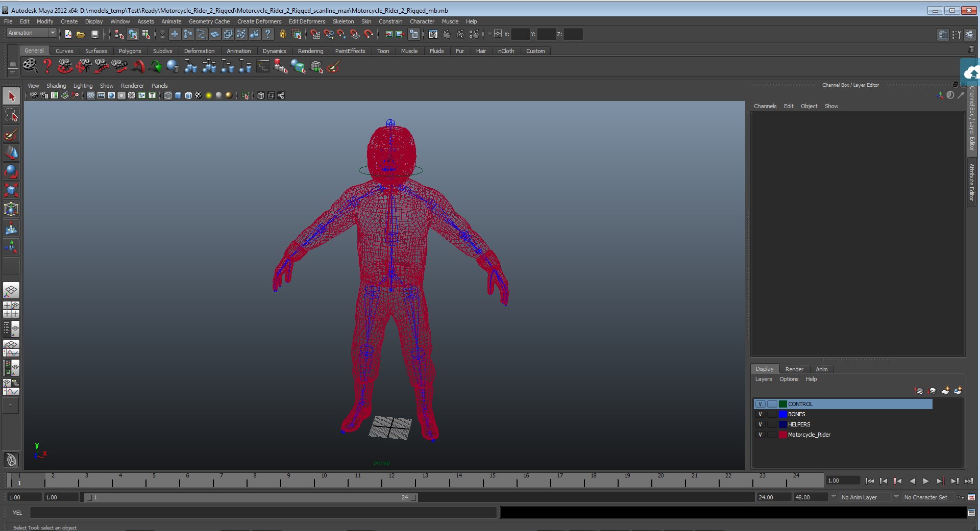Open the viewport Renderer menu
Screen dimensions: 980x531
point(132,86)
